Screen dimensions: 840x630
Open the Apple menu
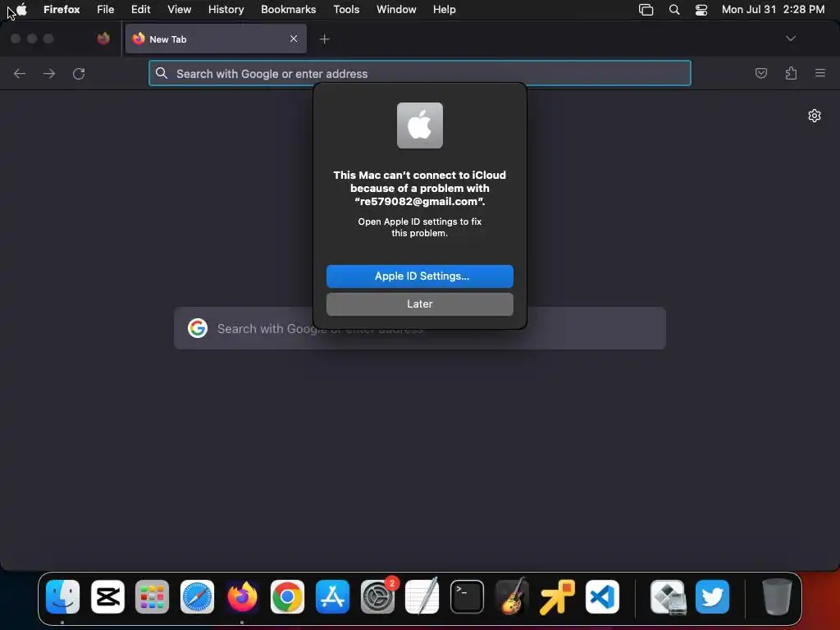(x=21, y=9)
